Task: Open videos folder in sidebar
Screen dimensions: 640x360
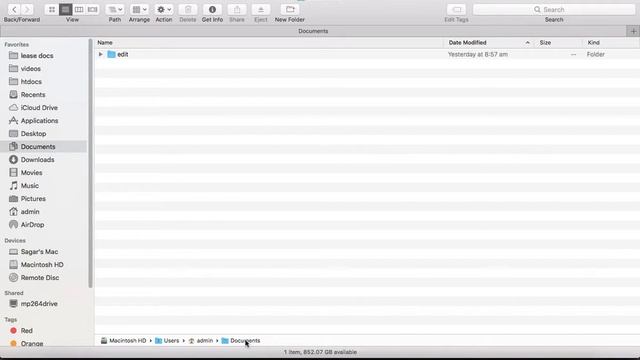Action: pyautogui.click(x=30, y=69)
